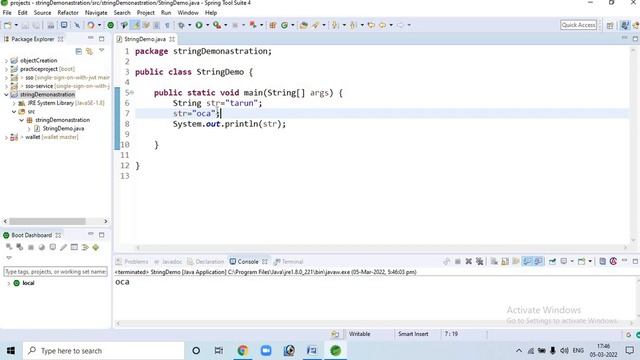The width and height of the screenshot is (640, 360).
Task: Maximize the Boot Dashboard view
Action: (x=102, y=235)
